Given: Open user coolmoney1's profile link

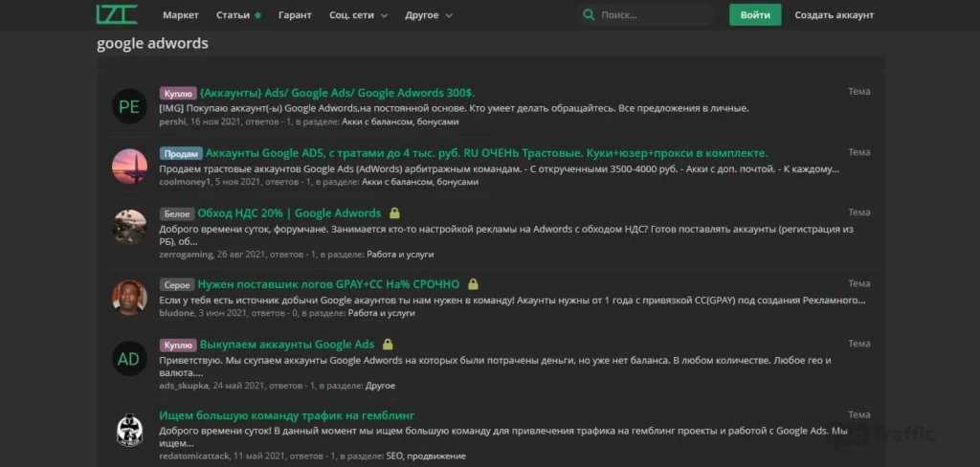Looking at the screenshot, I should (x=185, y=182).
